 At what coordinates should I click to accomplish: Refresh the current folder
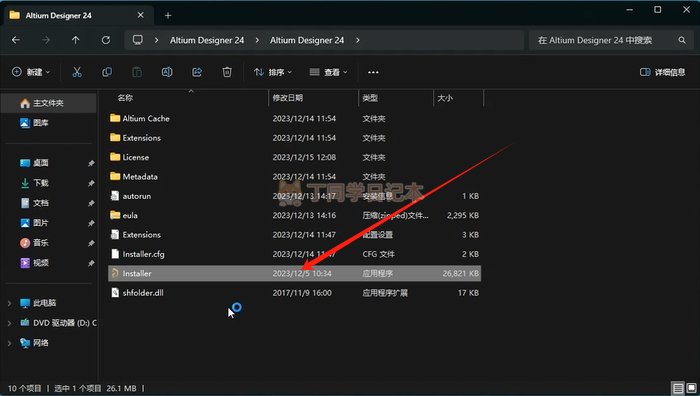pyautogui.click(x=106, y=40)
